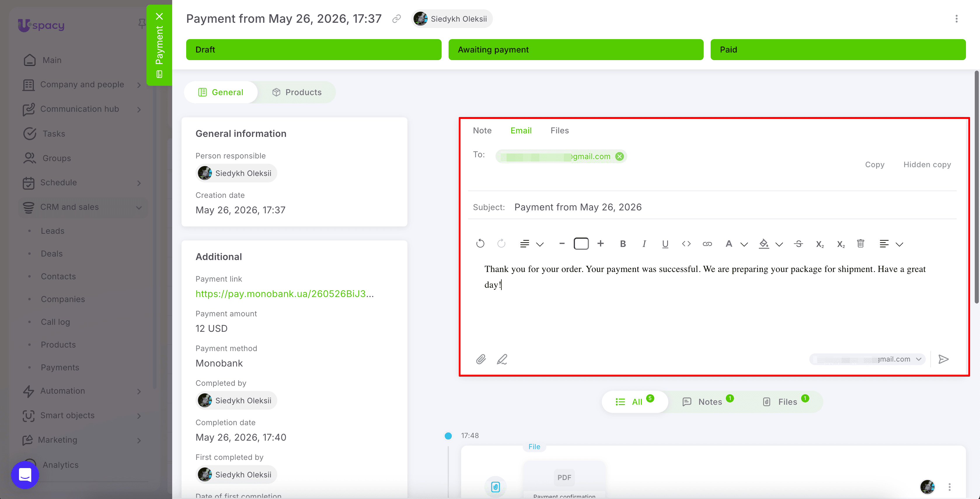The width and height of the screenshot is (980, 499).
Task: Insert code block using the angle-brackets icon
Action: [x=686, y=244]
